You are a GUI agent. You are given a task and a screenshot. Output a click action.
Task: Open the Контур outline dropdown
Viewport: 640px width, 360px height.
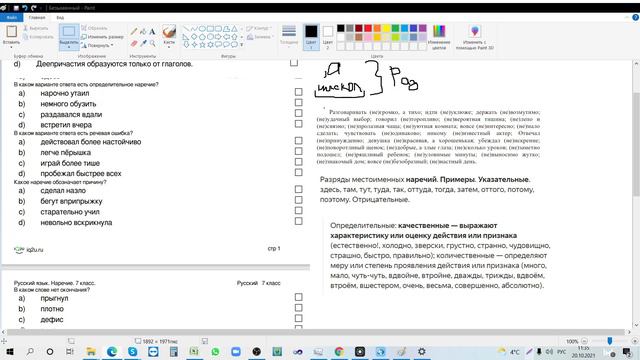258,28
